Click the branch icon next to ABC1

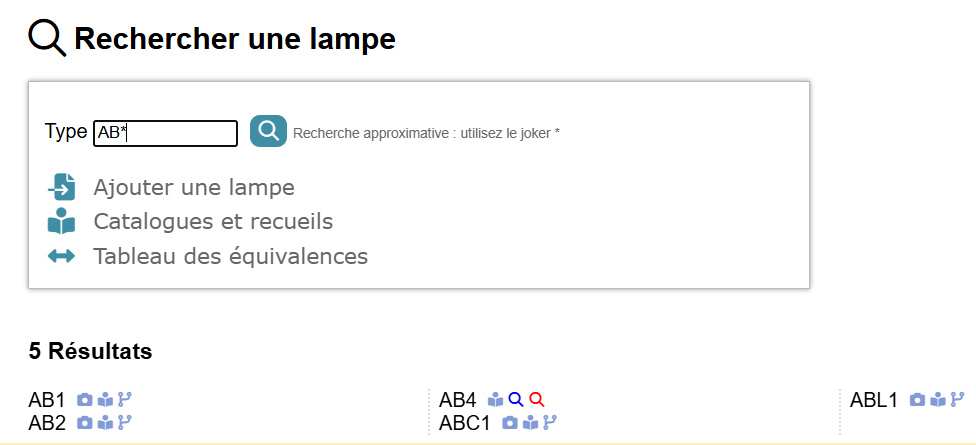(x=550, y=423)
